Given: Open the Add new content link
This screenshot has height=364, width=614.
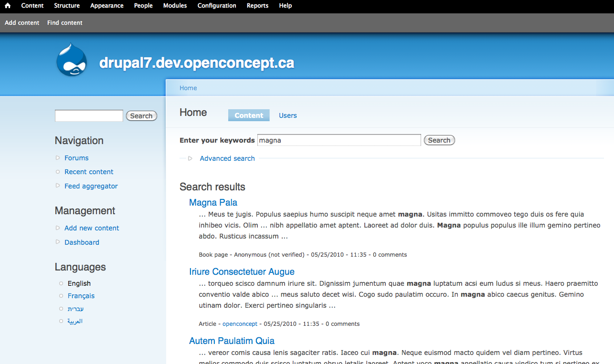Looking at the screenshot, I should [x=92, y=228].
